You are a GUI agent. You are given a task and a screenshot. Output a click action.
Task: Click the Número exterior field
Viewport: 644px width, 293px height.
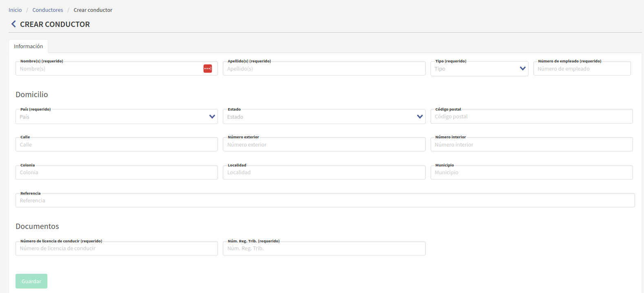[x=324, y=144]
